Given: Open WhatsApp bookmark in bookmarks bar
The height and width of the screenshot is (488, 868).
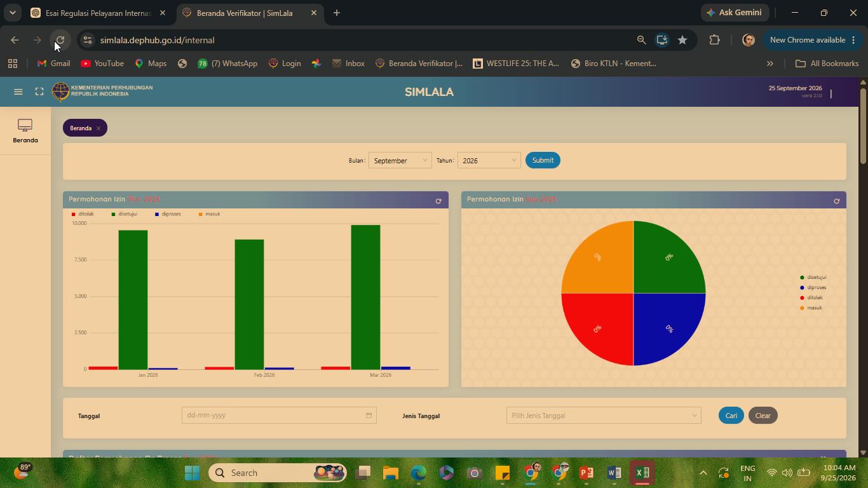Looking at the screenshot, I should pyautogui.click(x=227, y=64).
